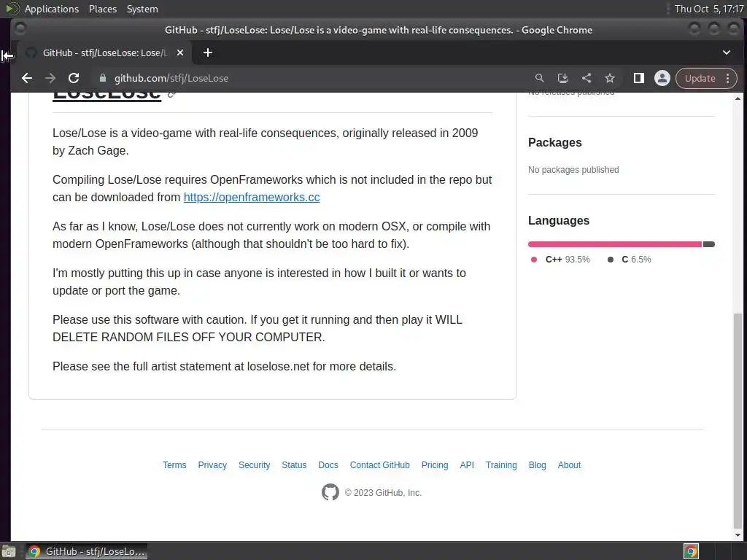Click the install app icon in address bar
This screenshot has height=560, width=747.
coord(562,78)
